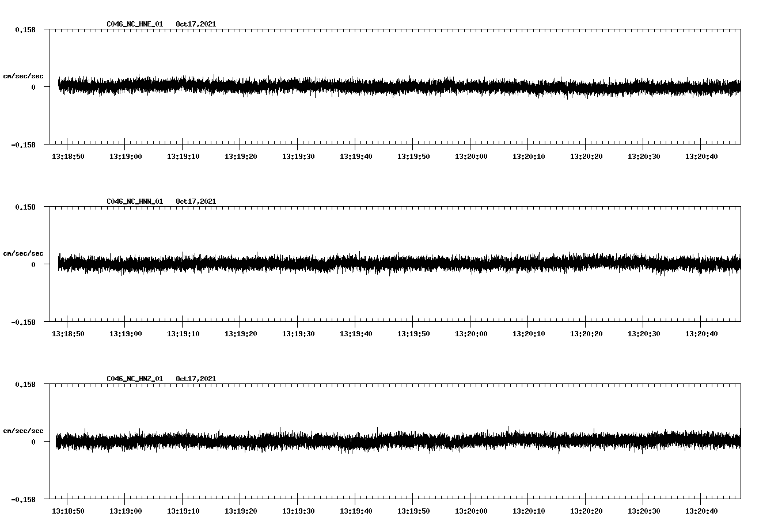Click the 0.158 upper limit on HNE plot
This screenshot has width=782, height=532.
25,29
